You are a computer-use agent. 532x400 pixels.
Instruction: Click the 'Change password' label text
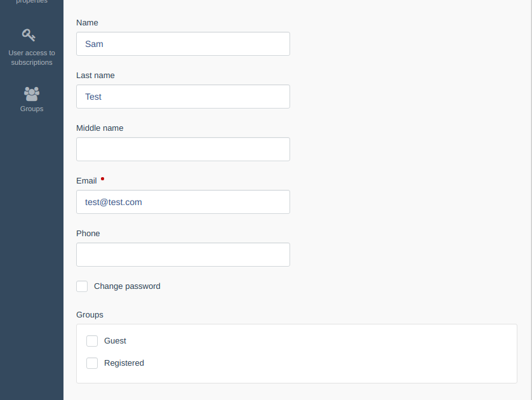coord(127,286)
